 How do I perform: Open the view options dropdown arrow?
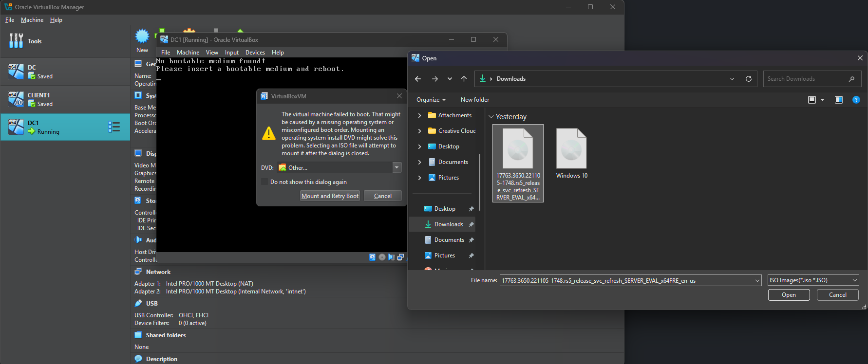[x=822, y=100]
